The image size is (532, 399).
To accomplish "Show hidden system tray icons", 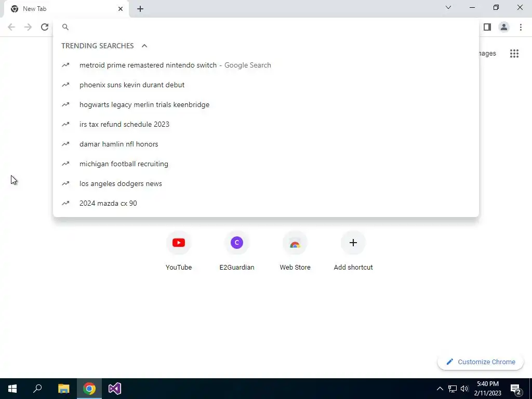I will 440,389.
